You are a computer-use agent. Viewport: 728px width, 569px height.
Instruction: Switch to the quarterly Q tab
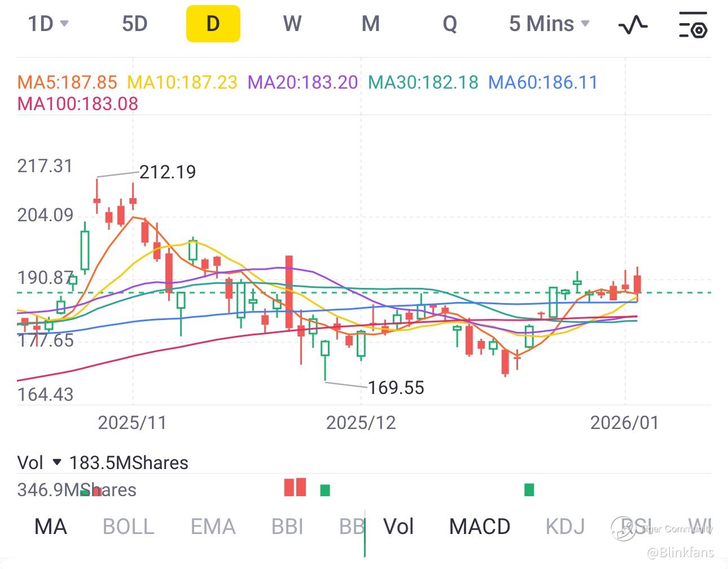coord(450,24)
